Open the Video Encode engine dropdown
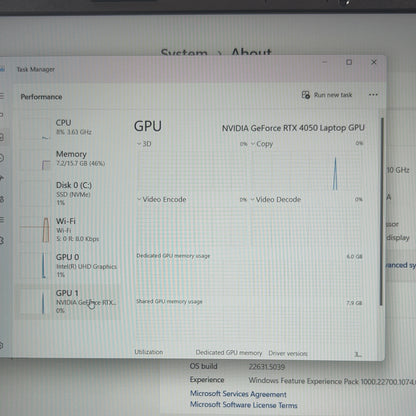 click(x=162, y=199)
